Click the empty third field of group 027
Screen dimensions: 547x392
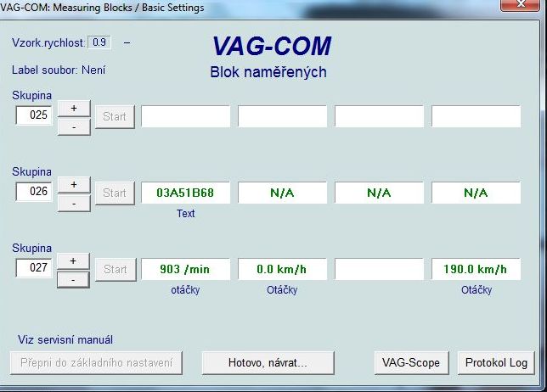point(379,269)
